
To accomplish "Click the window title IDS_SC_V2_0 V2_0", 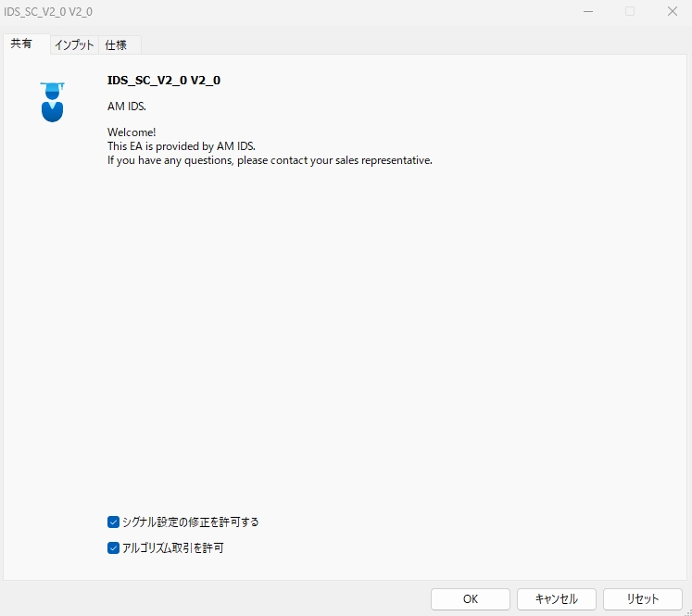I will pyautogui.click(x=48, y=12).
